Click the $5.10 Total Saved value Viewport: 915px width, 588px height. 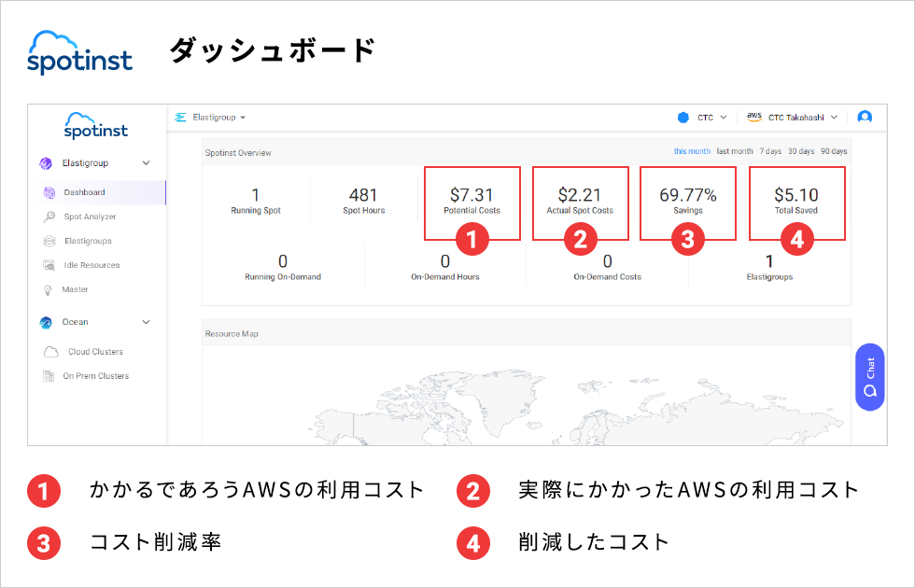click(795, 195)
